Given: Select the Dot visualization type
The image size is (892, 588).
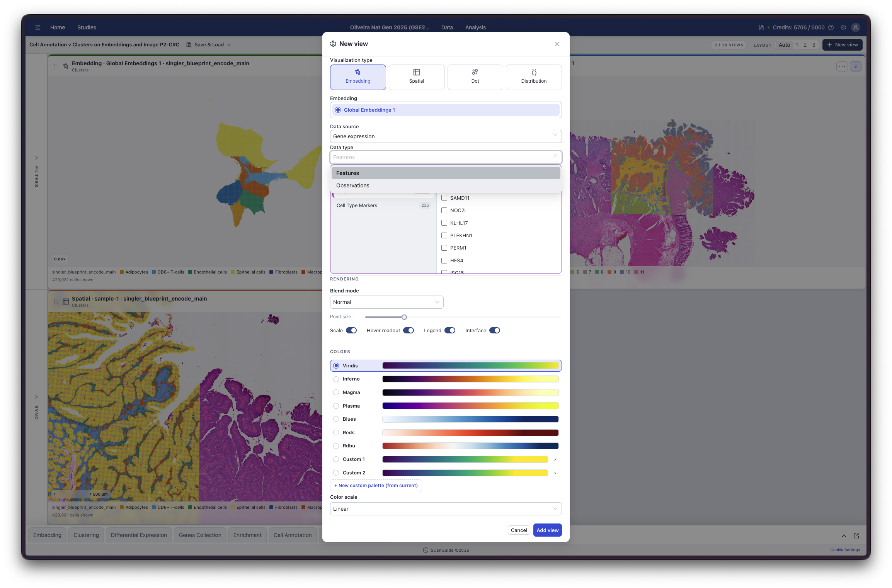Looking at the screenshot, I should point(475,77).
